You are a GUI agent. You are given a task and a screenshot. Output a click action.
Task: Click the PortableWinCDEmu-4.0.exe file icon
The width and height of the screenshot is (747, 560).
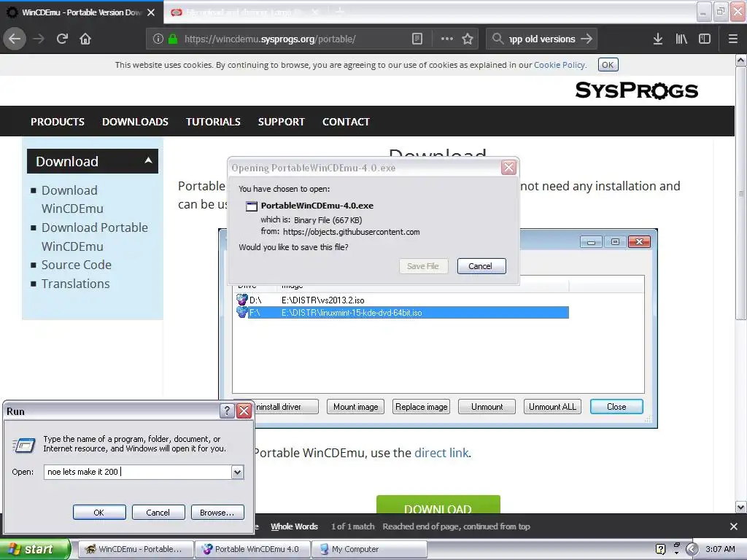coord(251,206)
